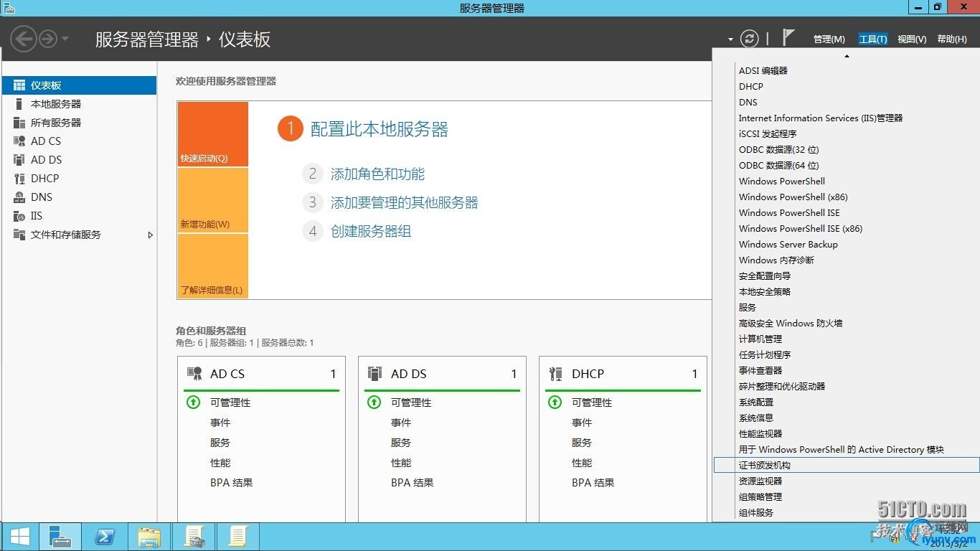Open 事件 in AD CS tile

220,423
